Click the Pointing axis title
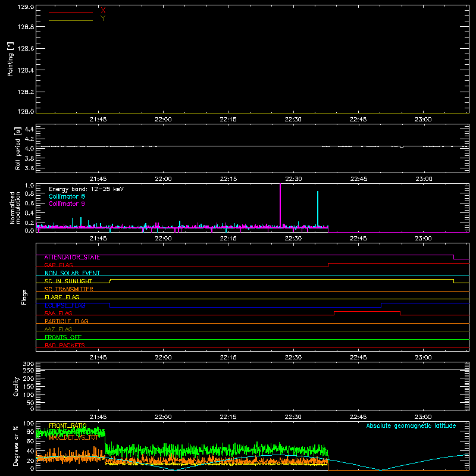This screenshot has height=476, width=476. (x=10, y=59)
